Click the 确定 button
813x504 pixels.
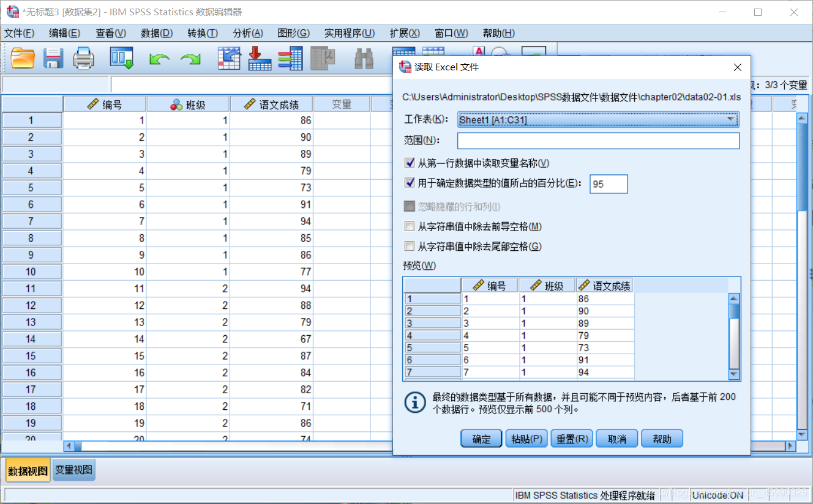481,439
